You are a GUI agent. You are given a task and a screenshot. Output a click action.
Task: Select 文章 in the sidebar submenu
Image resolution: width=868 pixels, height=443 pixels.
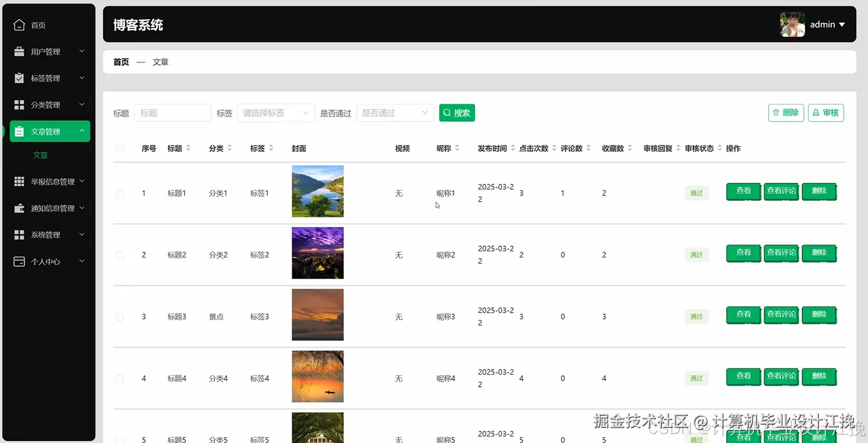click(39, 154)
